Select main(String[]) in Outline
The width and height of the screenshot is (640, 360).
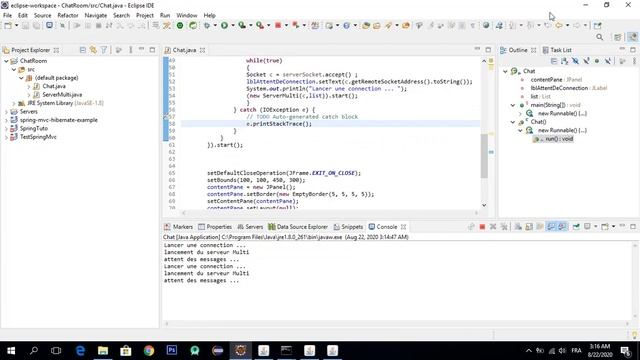tap(548, 105)
